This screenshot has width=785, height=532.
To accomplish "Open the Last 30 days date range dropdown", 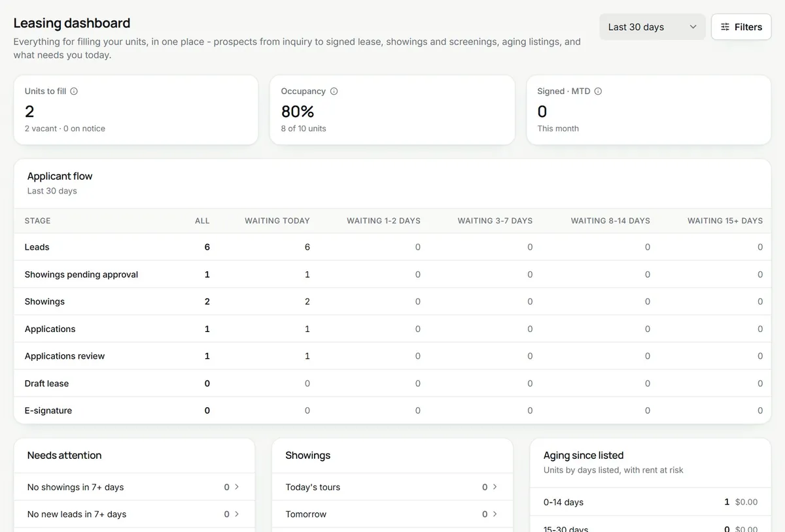I will click(652, 27).
